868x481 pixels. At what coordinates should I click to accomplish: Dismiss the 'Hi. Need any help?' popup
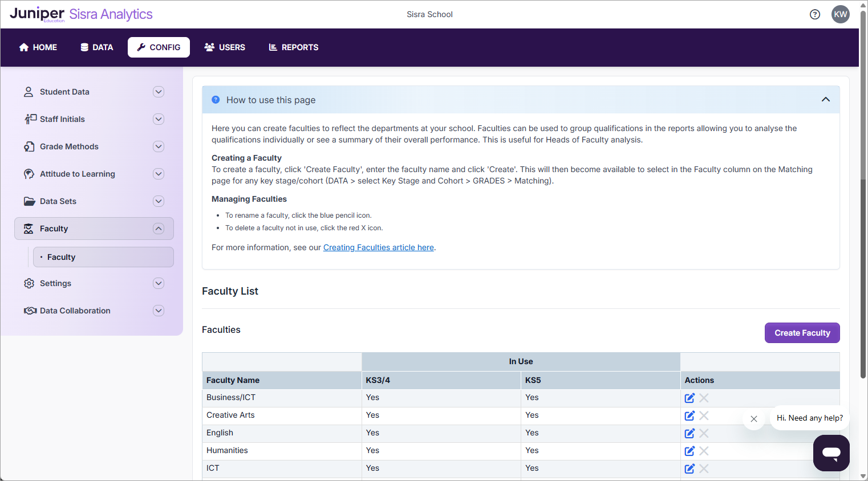tap(754, 419)
